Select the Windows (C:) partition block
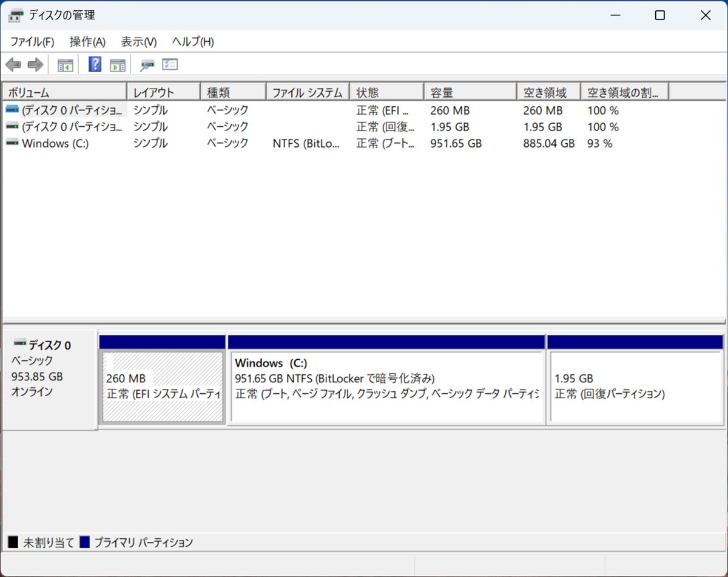Screen dimensions: 728x577 pyautogui.click(x=386, y=386)
